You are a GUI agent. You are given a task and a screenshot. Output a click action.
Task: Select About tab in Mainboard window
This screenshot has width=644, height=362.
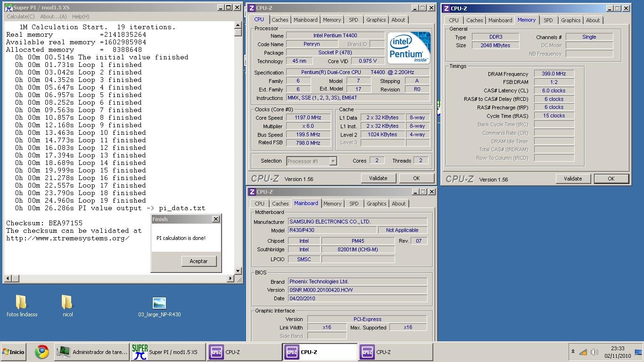pos(399,204)
